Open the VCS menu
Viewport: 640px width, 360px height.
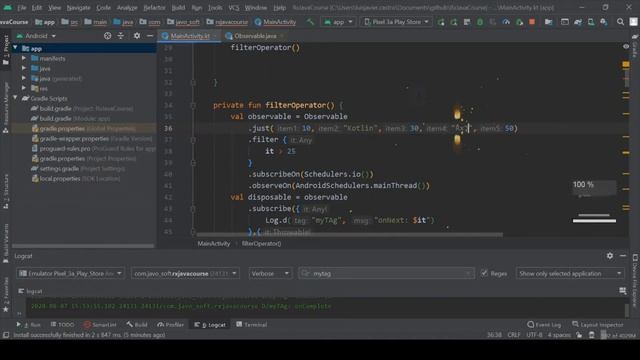click(233, 7)
